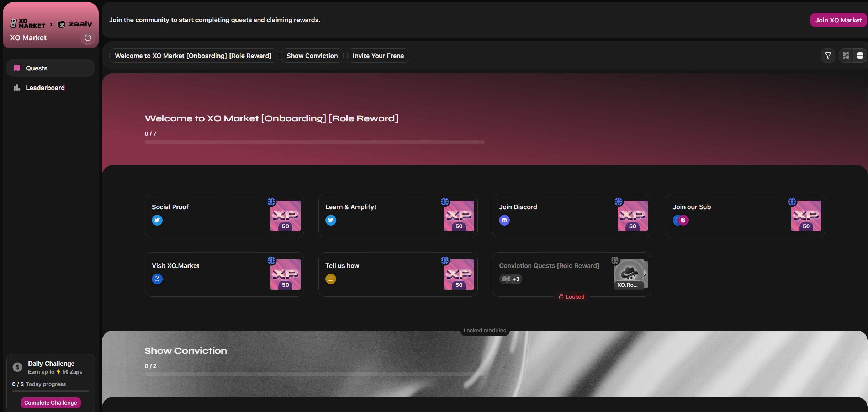
Task: Click 50 XP reward thumbnail on Learn & Amplify
Action: [x=459, y=216]
